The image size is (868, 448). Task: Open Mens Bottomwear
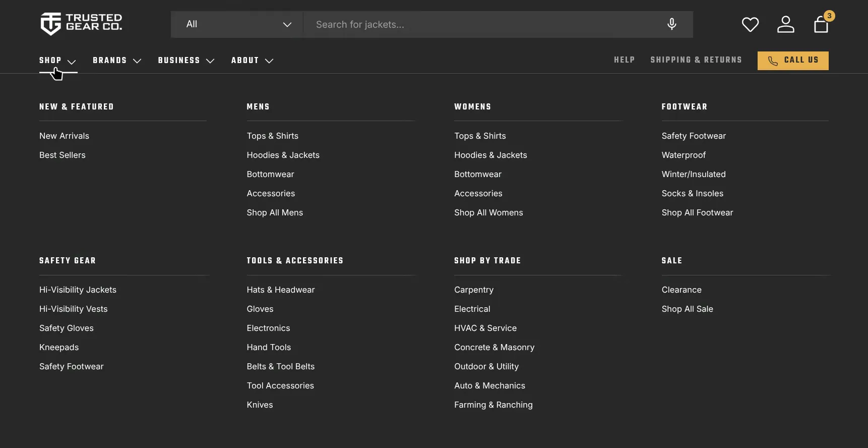pos(270,174)
